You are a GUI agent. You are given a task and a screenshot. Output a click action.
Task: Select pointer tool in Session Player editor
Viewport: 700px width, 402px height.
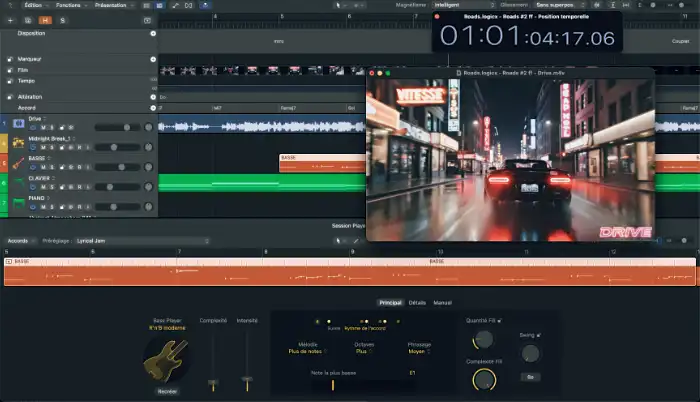(338, 241)
